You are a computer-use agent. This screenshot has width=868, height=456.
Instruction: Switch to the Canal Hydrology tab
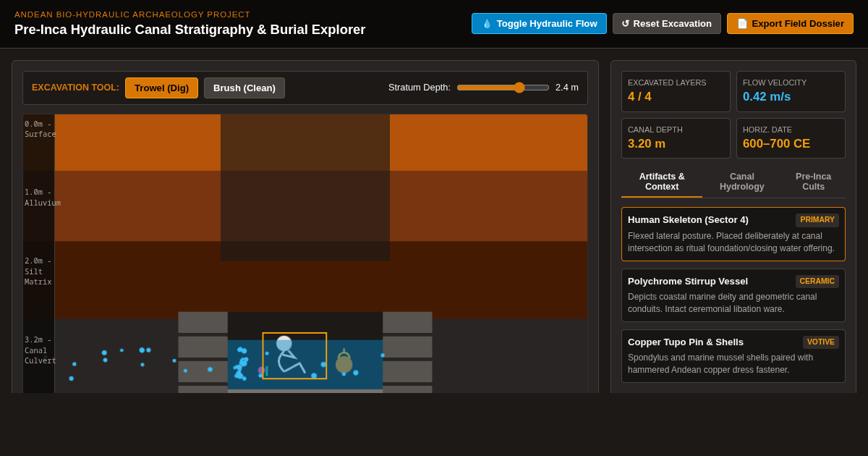pyautogui.click(x=742, y=182)
